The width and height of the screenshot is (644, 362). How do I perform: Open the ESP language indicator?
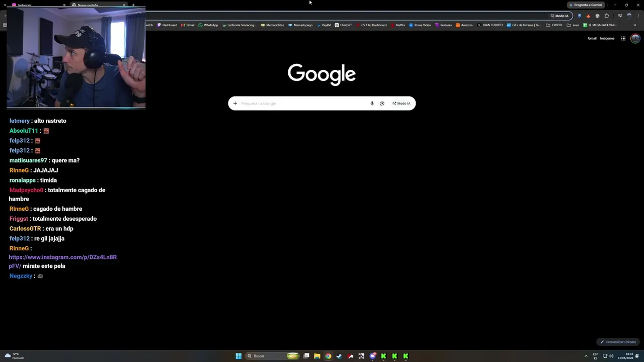(596, 356)
